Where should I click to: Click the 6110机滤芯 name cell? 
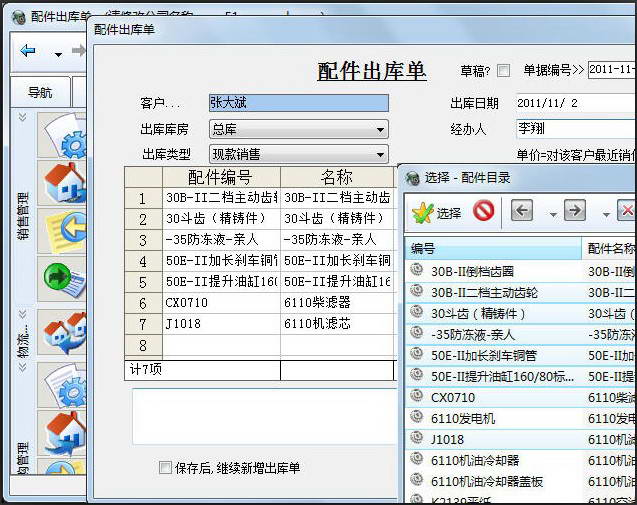point(337,324)
